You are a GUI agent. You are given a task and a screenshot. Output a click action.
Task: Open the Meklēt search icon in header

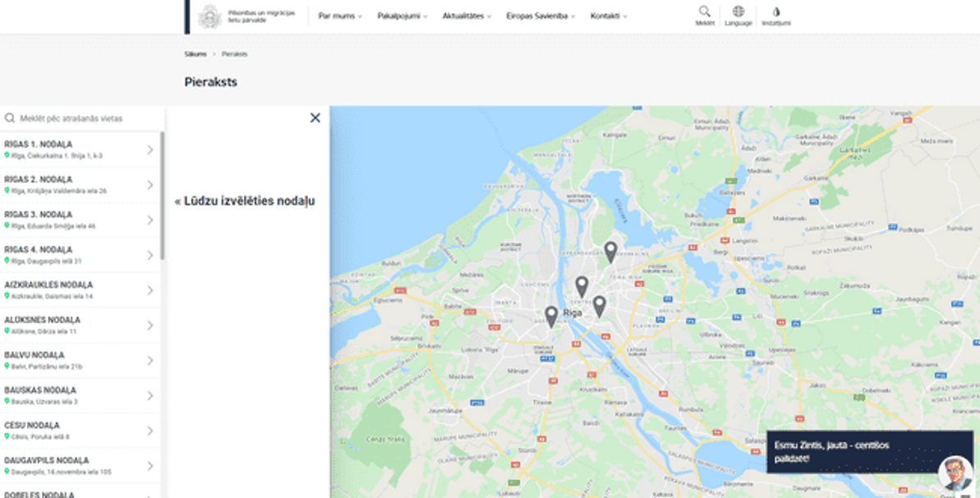tap(704, 12)
